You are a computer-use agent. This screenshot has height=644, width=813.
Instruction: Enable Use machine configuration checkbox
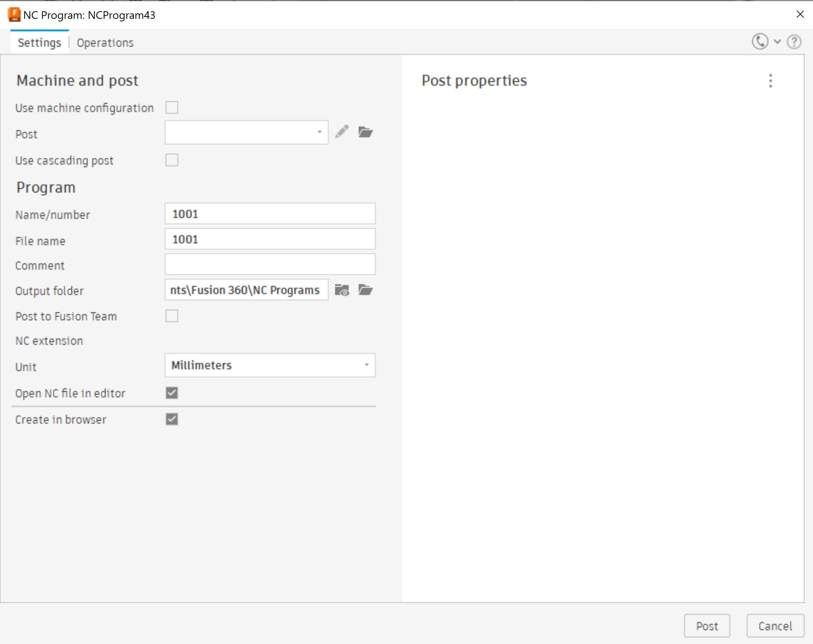pos(172,108)
